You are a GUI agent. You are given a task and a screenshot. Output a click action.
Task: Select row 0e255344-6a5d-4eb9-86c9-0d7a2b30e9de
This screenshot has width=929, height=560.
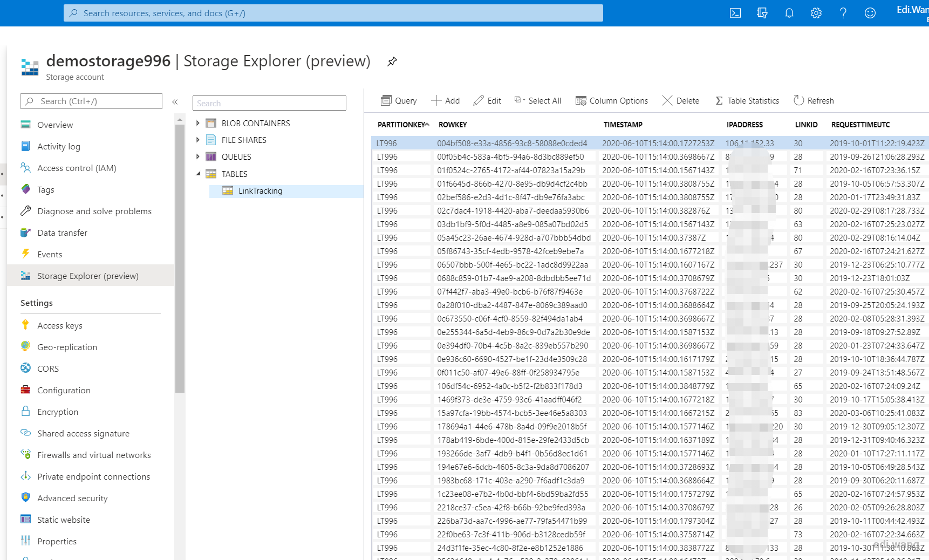650,332
